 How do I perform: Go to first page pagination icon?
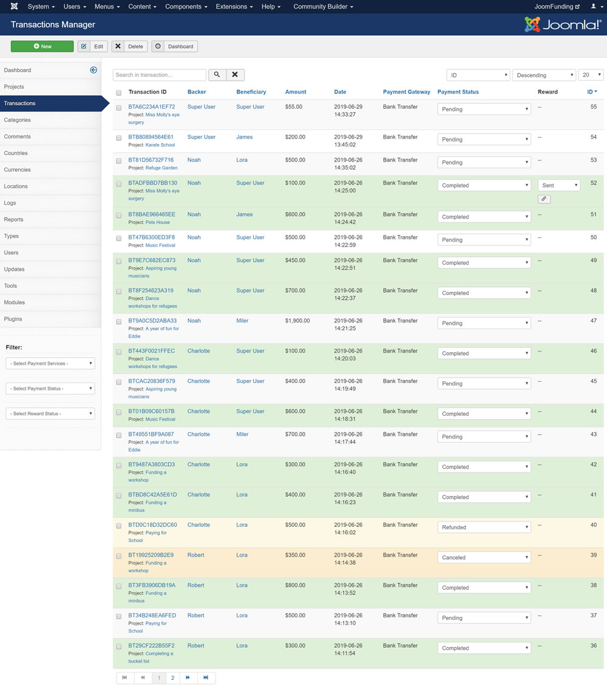[x=125, y=678]
